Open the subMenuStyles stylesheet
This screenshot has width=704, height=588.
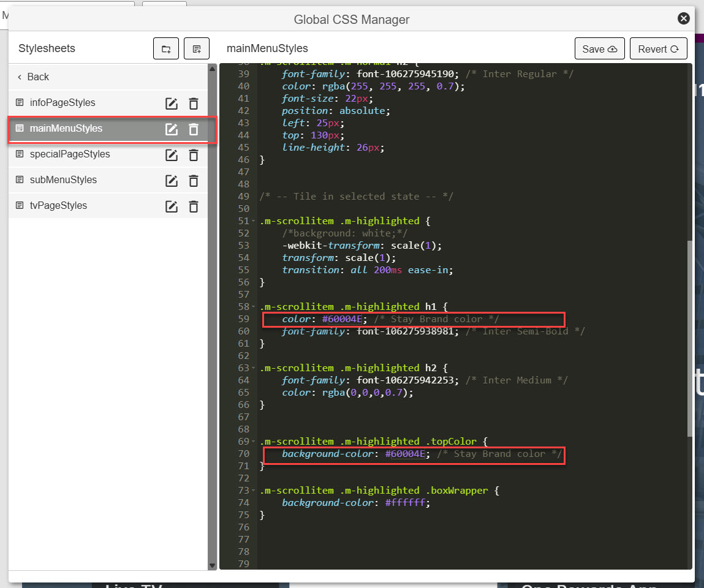[63, 180]
